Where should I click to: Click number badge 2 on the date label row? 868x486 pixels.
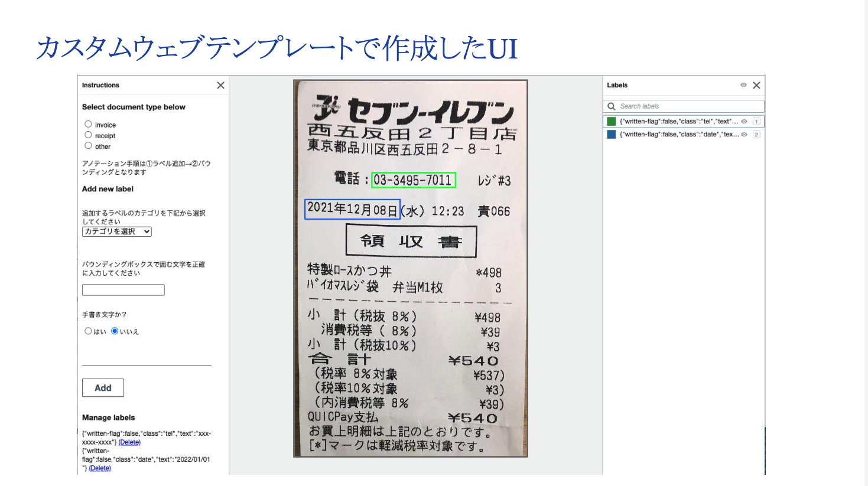tap(756, 135)
